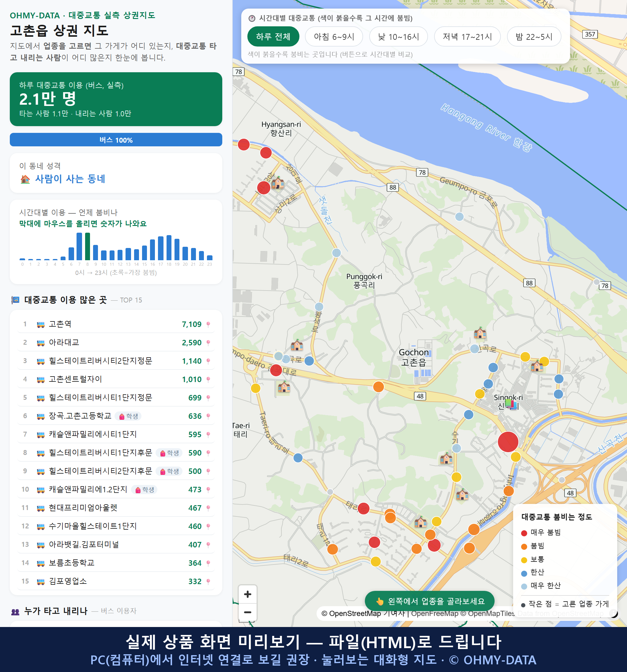Select 장곡.고촌고등학교 list row
627x672 pixels.
coord(116,416)
